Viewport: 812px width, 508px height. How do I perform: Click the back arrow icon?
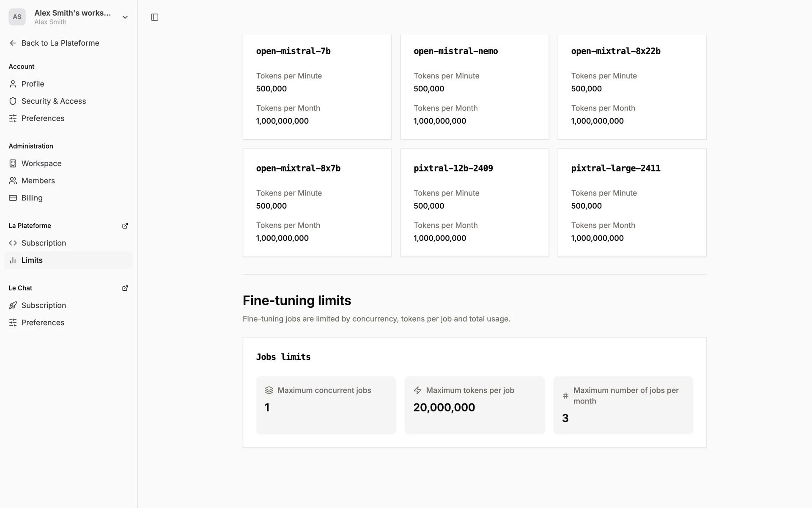(13, 43)
